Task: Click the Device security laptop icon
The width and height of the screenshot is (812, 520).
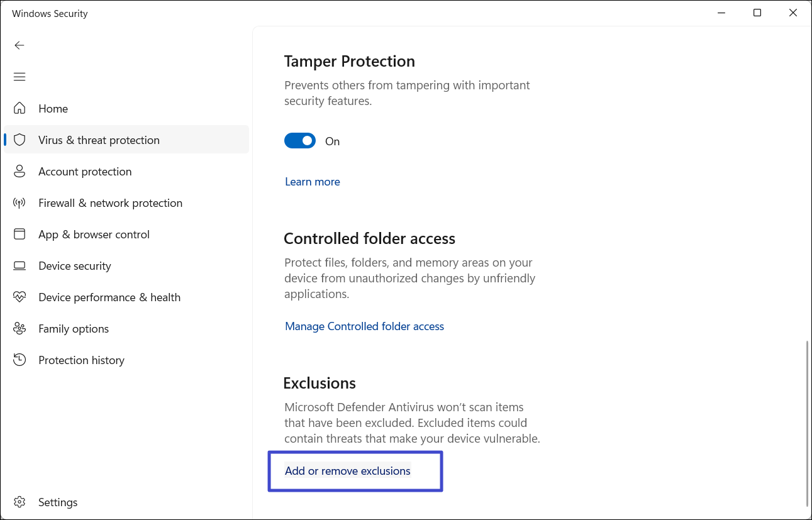Action: pyautogui.click(x=19, y=265)
